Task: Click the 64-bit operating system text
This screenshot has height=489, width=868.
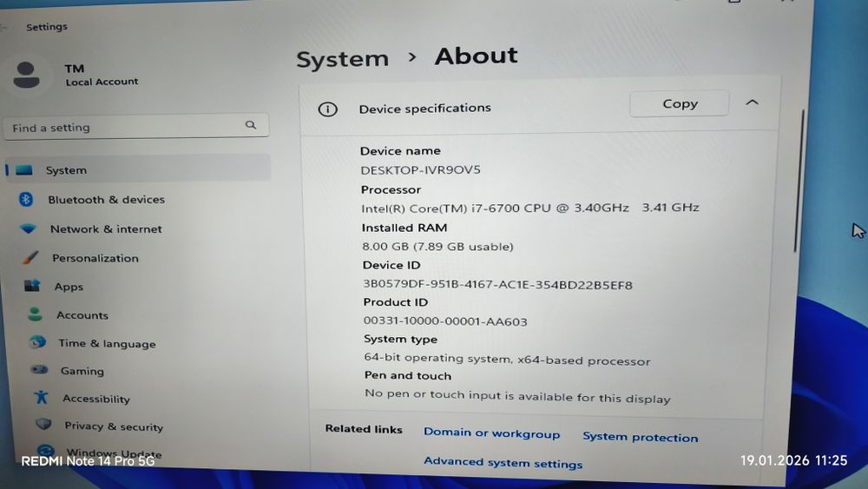Action: [x=507, y=360]
